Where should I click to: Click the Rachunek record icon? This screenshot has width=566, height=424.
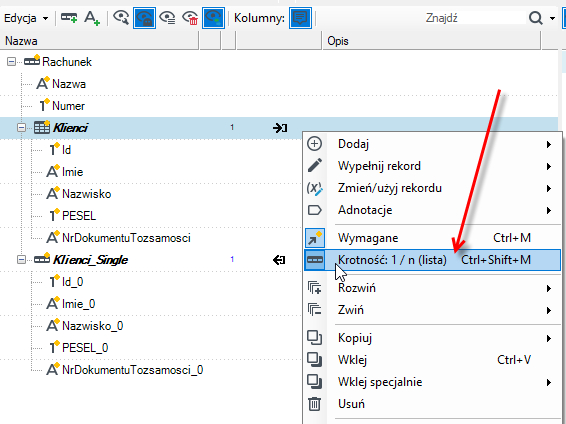click(x=32, y=60)
